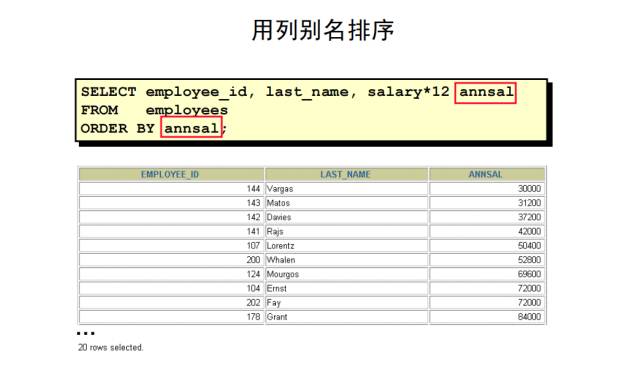Viewport: 635px width, 384px height.
Task: Click last name Vargas
Action: (280, 189)
